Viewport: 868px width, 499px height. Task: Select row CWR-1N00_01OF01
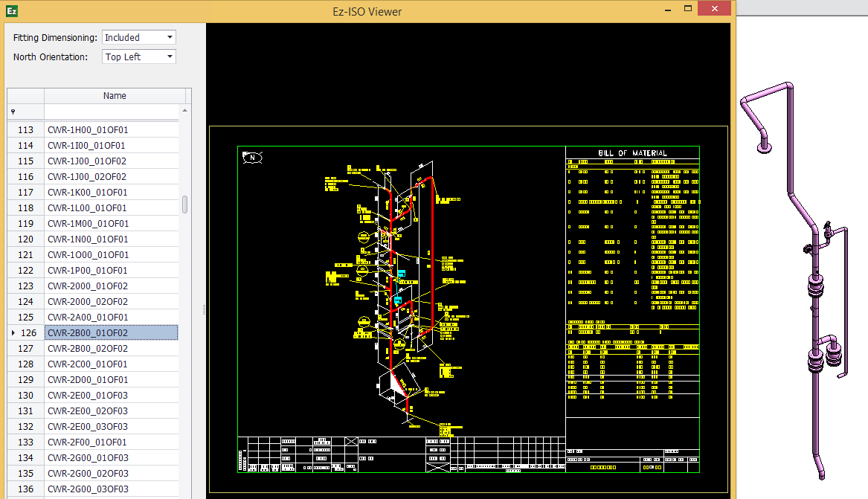click(x=112, y=239)
